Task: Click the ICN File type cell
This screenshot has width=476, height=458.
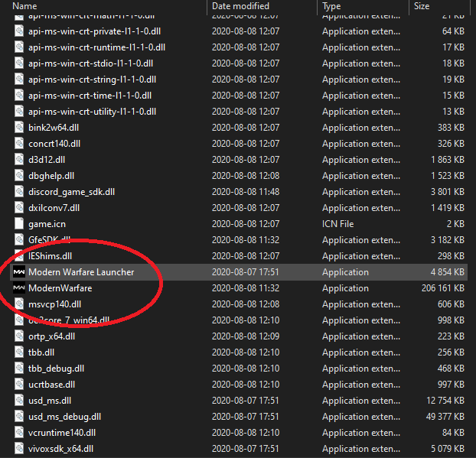Action: (338, 224)
